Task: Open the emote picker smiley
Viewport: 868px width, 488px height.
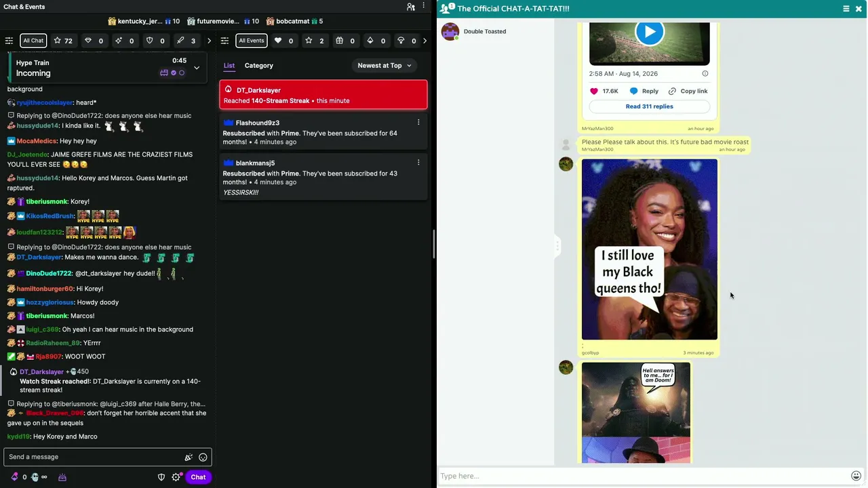Action: click(203, 457)
